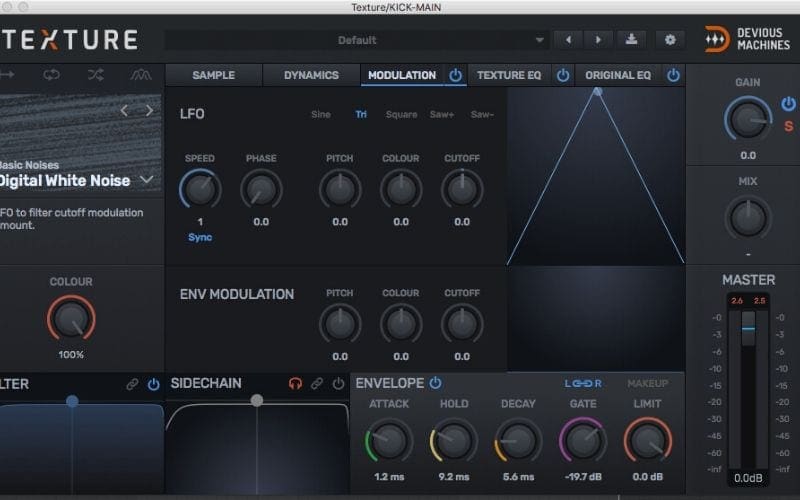Viewport: 800px width, 500px height.
Task: Switch to the Sample tab
Action: (x=213, y=75)
